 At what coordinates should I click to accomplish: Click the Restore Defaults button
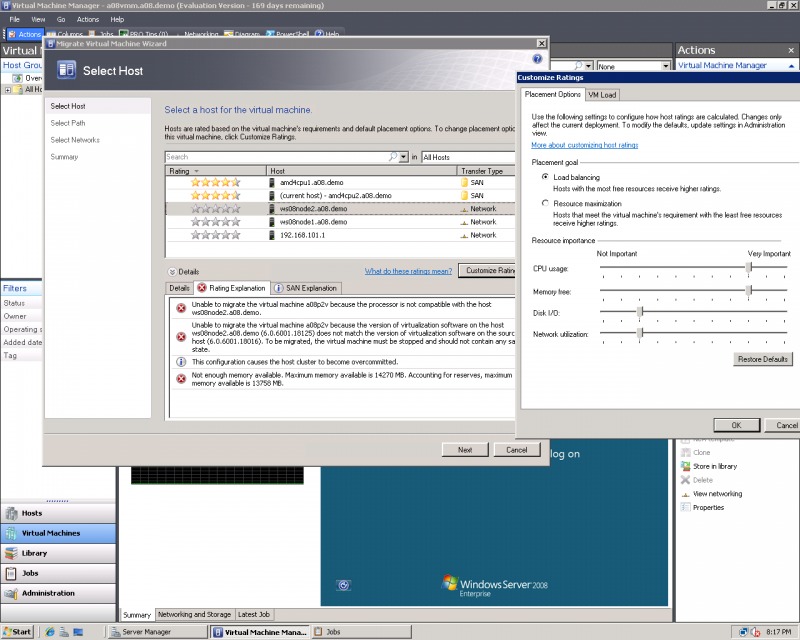click(x=763, y=359)
